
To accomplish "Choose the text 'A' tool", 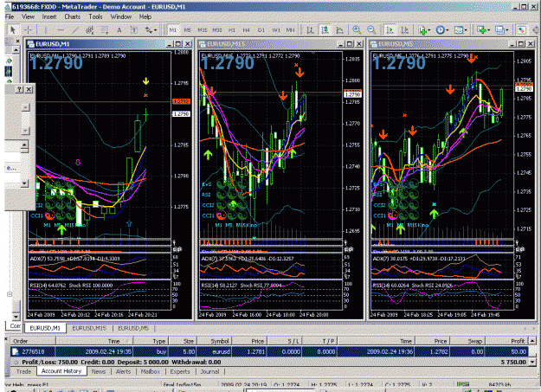I will click(x=119, y=30).
